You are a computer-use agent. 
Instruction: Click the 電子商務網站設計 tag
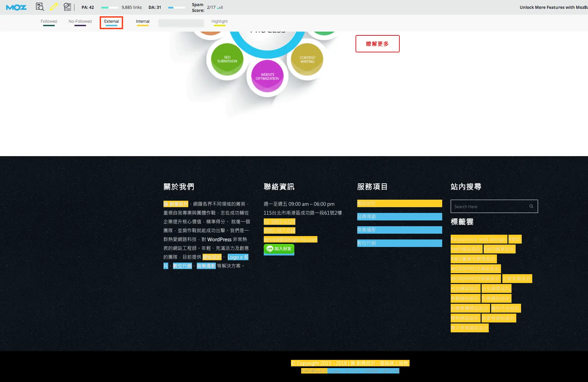click(x=469, y=328)
